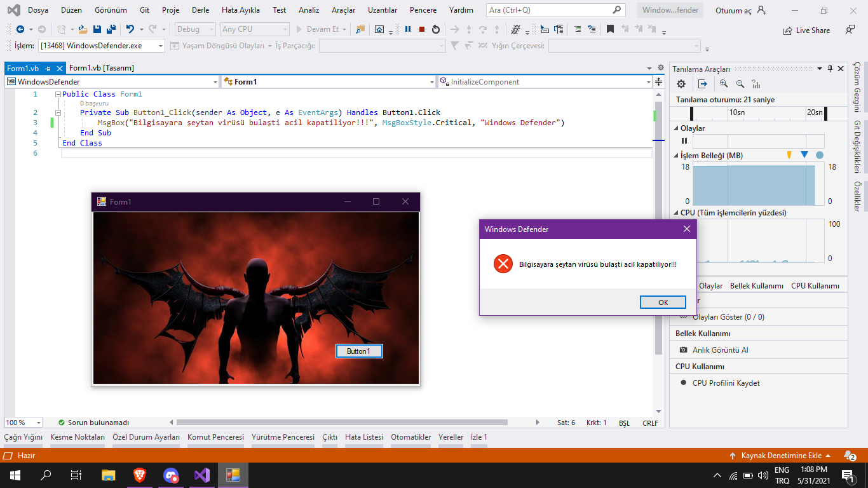Switch to the CPU Kullanımı tab
The image size is (868, 488).
click(815, 286)
